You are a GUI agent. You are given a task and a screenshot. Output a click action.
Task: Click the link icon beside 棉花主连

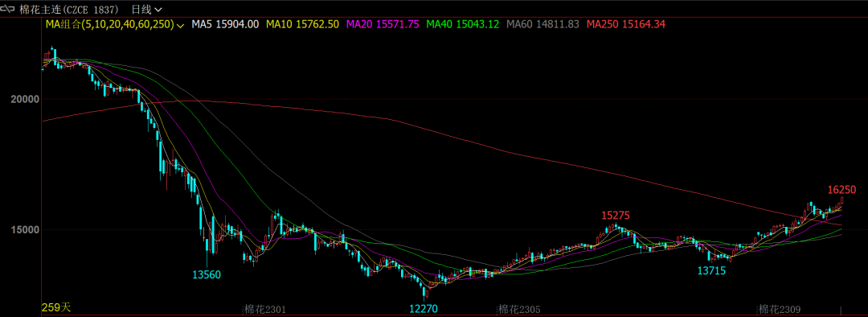[x=8, y=10]
